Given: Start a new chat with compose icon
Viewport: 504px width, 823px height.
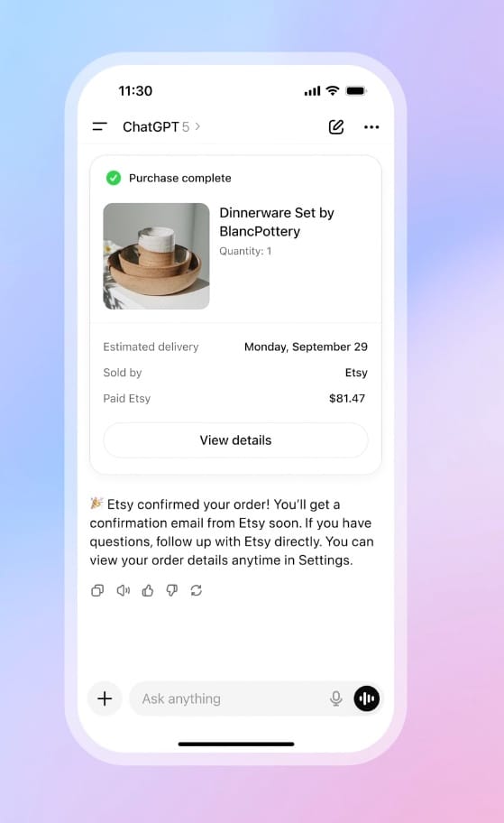Looking at the screenshot, I should 336,127.
